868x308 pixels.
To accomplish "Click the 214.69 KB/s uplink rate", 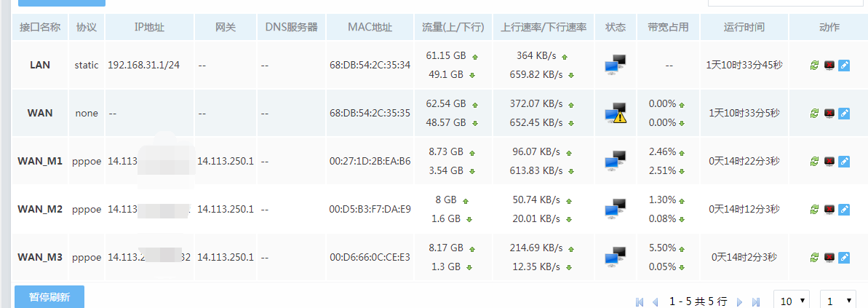I will (x=535, y=247).
